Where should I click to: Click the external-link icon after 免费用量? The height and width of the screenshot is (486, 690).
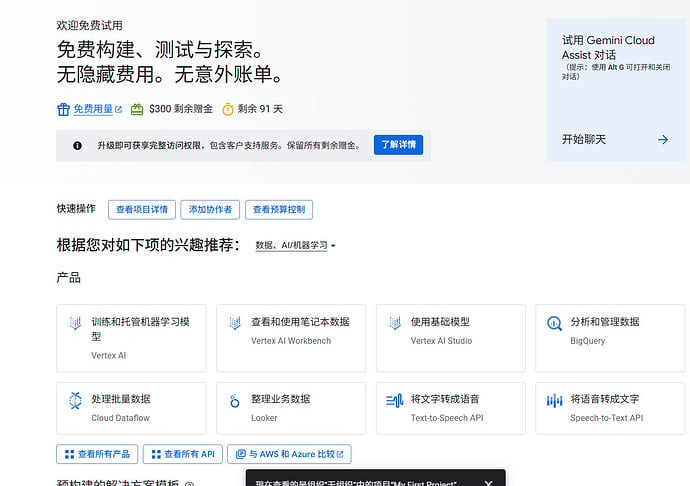[x=118, y=109]
